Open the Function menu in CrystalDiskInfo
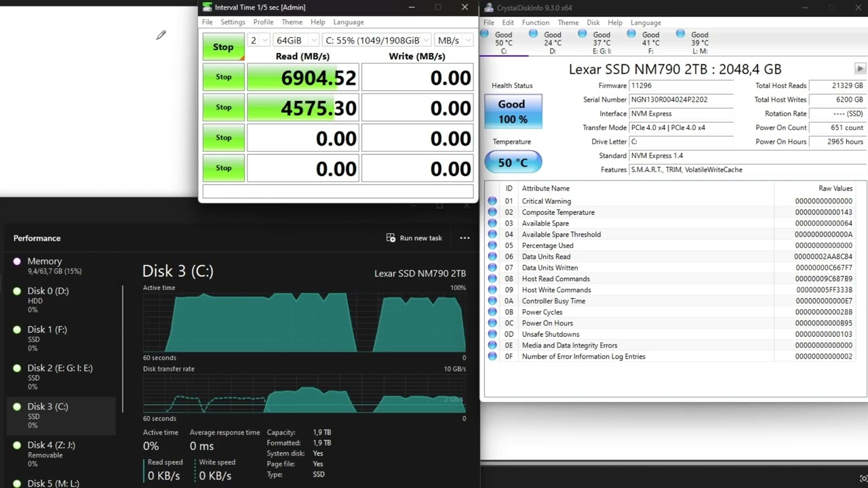Viewport: 868px width, 488px height. (x=536, y=22)
